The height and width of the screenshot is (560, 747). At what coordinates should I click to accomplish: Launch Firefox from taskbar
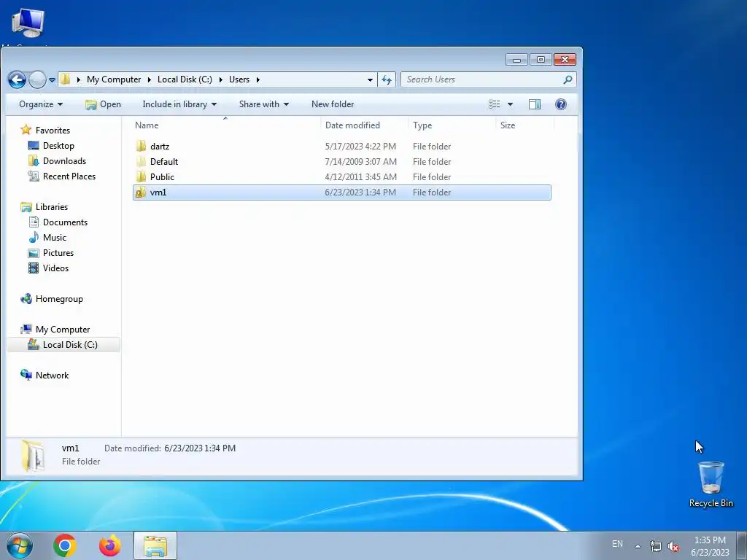pyautogui.click(x=110, y=545)
